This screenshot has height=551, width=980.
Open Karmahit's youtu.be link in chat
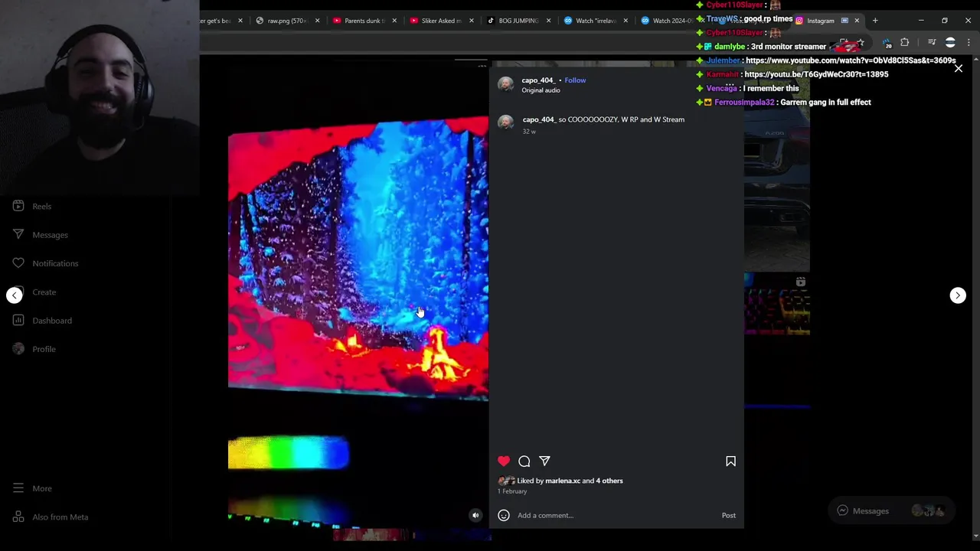click(816, 74)
